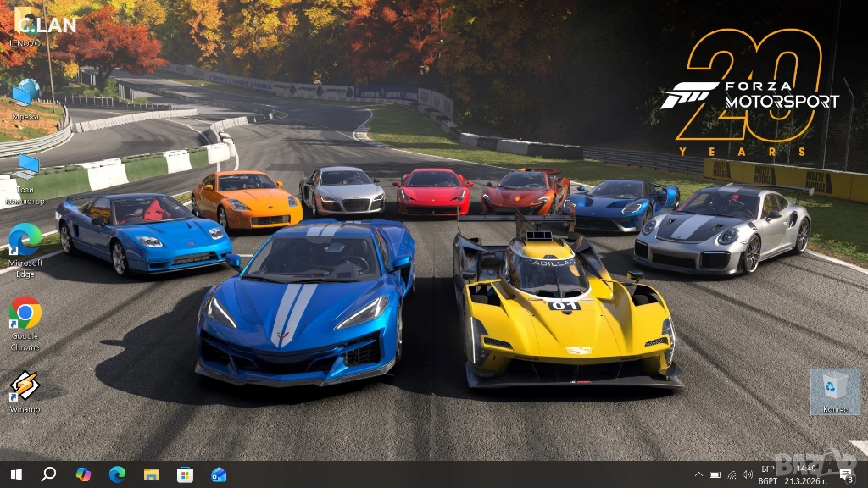Open Outlook from the taskbar
868x488 pixels.
click(x=219, y=474)
